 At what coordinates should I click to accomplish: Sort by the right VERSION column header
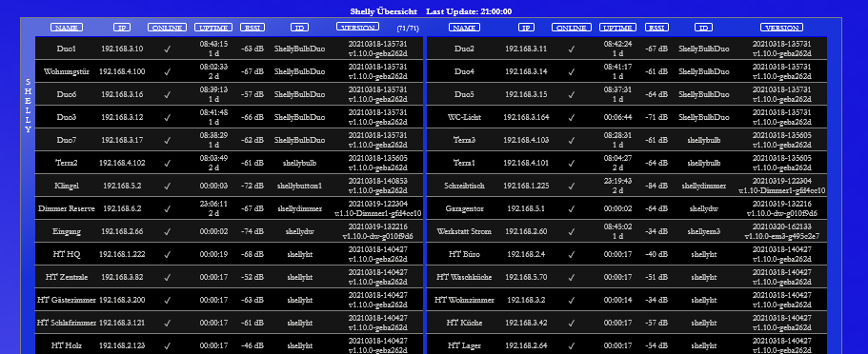[781, 27]
